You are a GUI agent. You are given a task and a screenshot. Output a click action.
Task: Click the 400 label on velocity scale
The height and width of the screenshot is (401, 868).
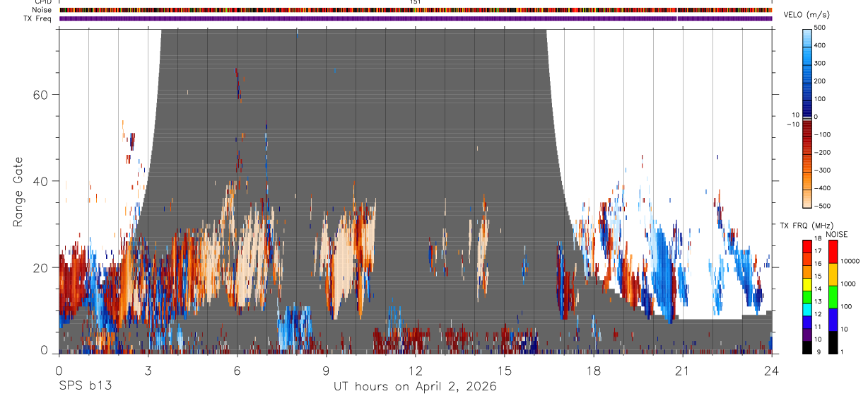(x=820, y=45)
